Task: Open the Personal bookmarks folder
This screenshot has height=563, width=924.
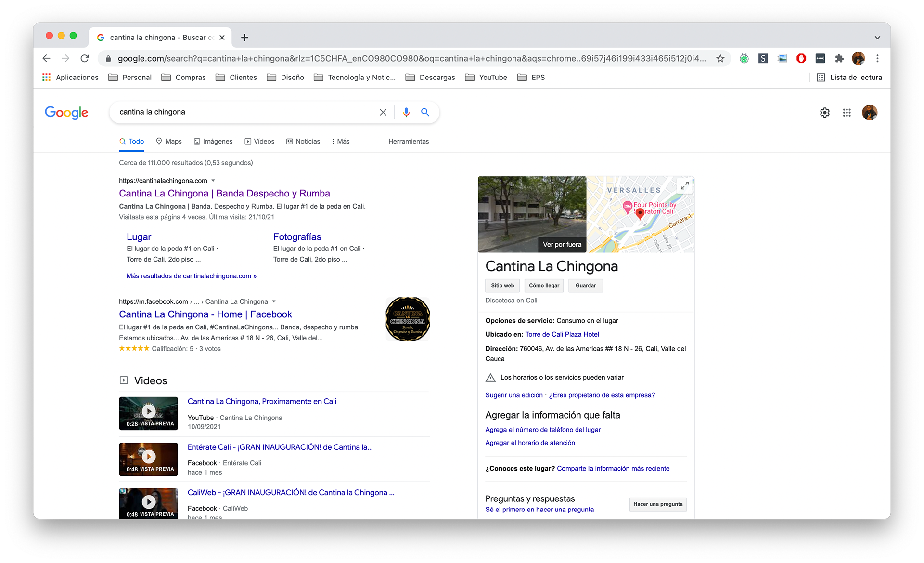Action: (x=130, y=77)
